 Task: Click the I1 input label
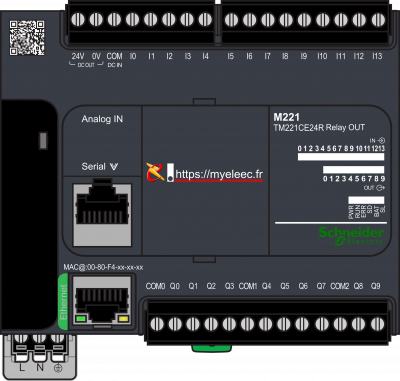point(152,56)
